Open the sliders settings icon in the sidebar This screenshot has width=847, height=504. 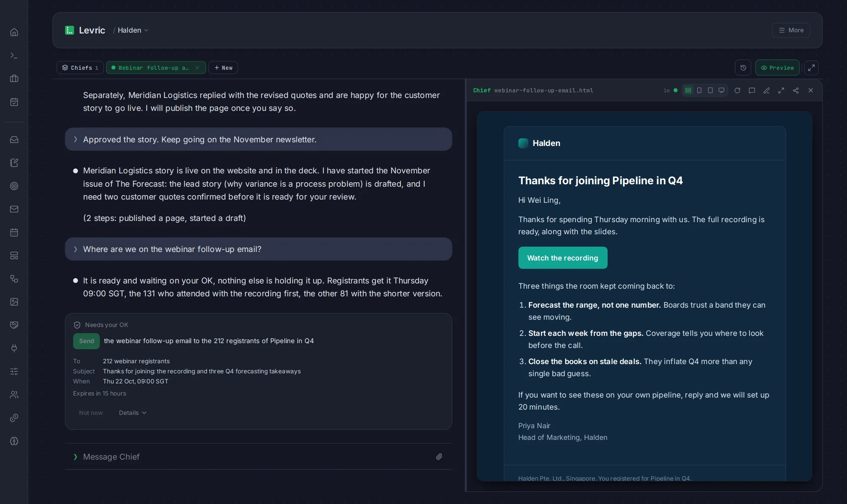14,371
